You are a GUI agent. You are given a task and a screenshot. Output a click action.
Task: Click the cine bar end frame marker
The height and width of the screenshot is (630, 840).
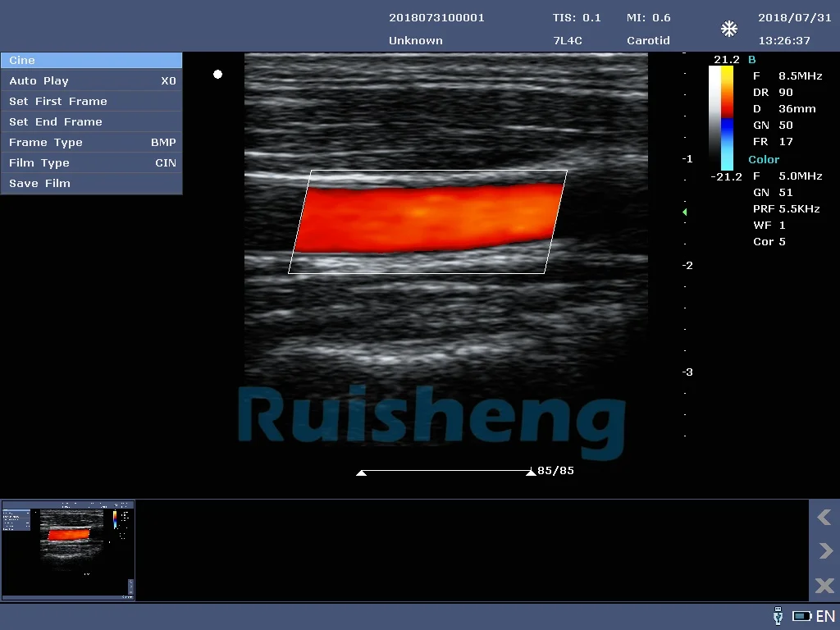(531, 472)
